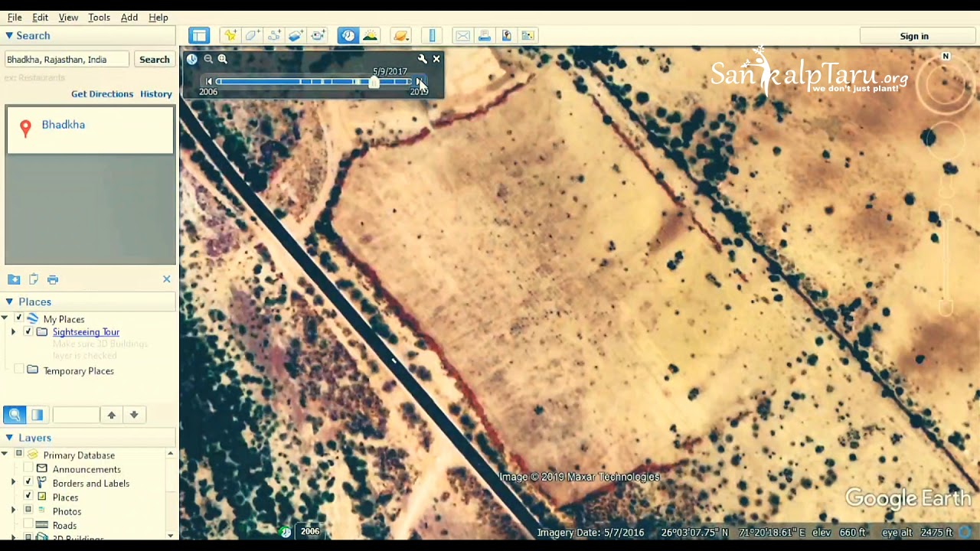Viewport: 980px width, 551px height.
Task: Uncheck the My Places checkbox
Action: [19, 318]
